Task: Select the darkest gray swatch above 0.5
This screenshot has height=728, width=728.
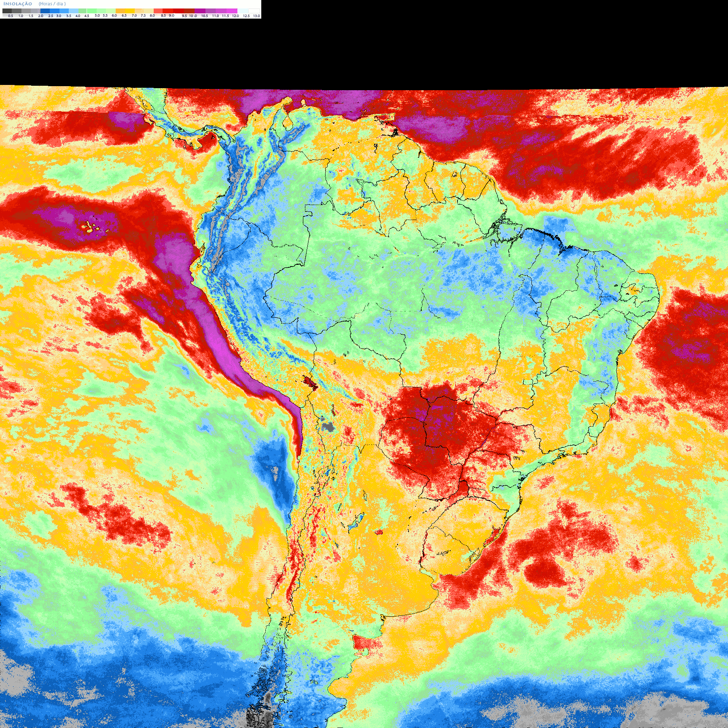Action: point(7,11)
